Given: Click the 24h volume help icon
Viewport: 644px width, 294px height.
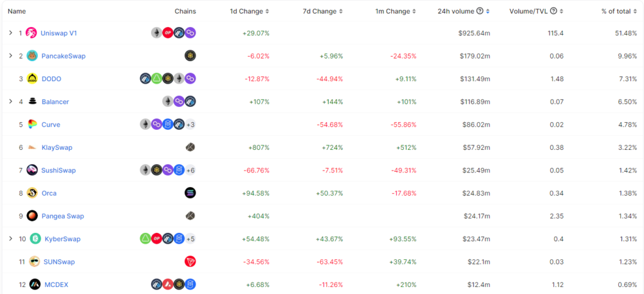Looking at the screenshot, I should tap(480, 11).
